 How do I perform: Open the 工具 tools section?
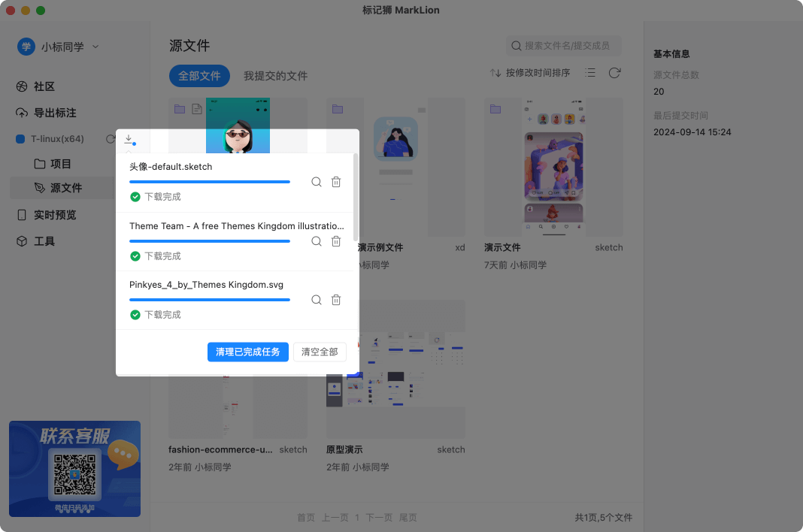39,240
